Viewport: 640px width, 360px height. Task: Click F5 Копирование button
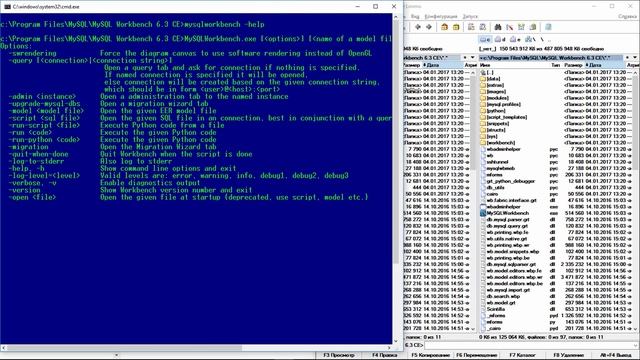tap(430, 355)
